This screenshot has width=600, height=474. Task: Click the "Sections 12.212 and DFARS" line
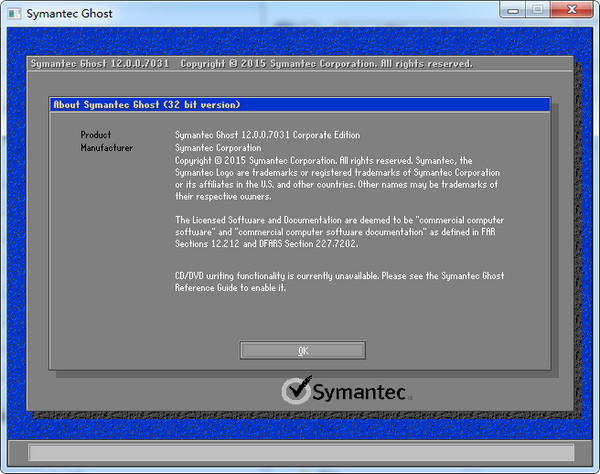[267, 243]
